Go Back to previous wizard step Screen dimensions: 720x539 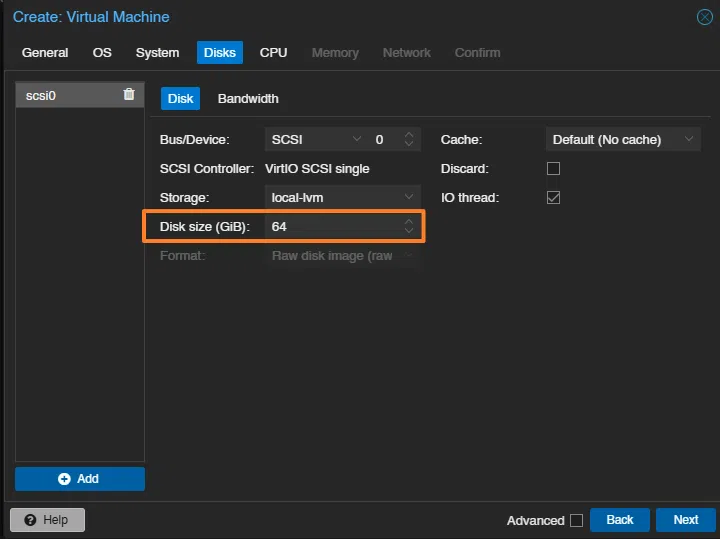point(620,520)
